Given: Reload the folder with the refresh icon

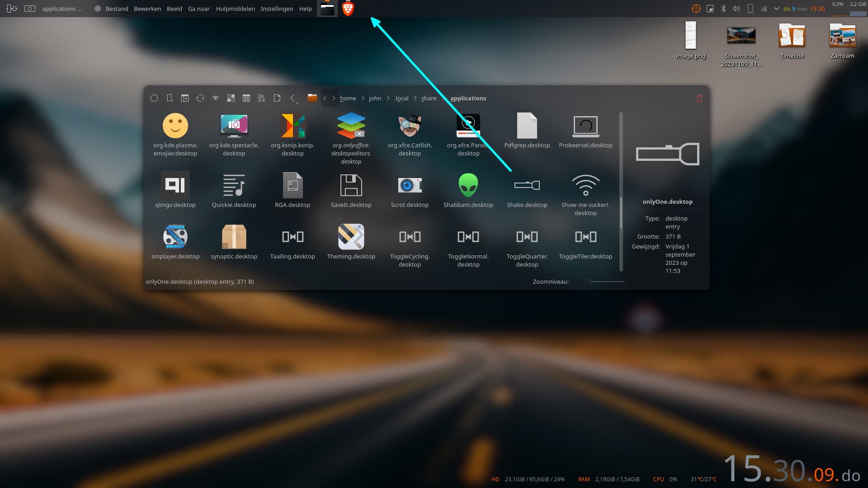Looking at the screenshot, I should click(x=200, y=98).
